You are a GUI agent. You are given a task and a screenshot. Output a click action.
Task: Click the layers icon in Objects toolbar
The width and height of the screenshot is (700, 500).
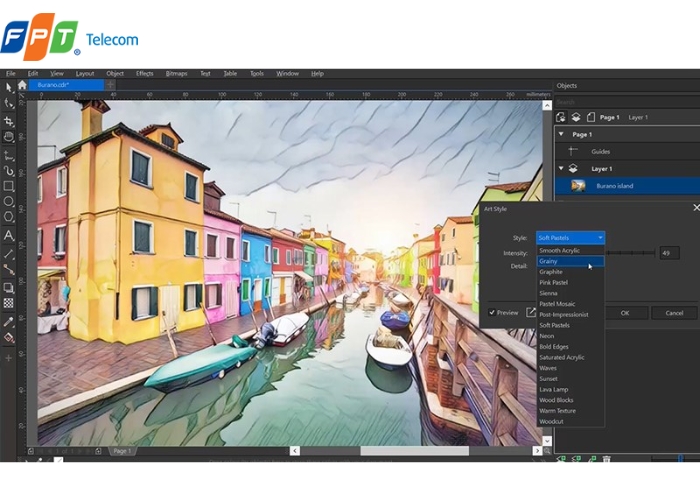pos(576,117)
